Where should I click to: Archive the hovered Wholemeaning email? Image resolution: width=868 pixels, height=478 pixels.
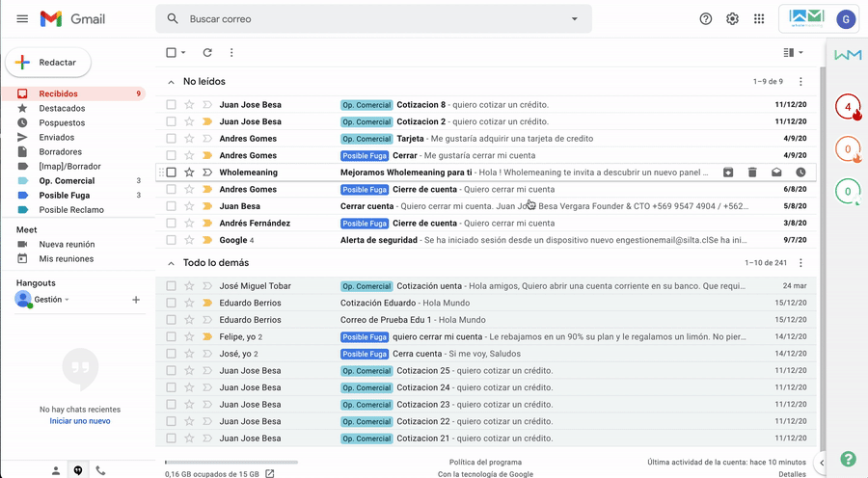[x=728, y=173]
